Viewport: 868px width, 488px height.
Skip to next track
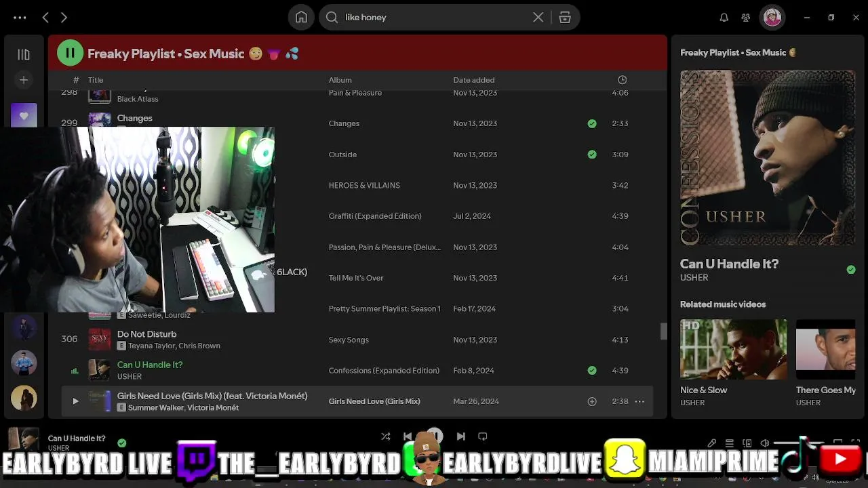click(461, 436)
